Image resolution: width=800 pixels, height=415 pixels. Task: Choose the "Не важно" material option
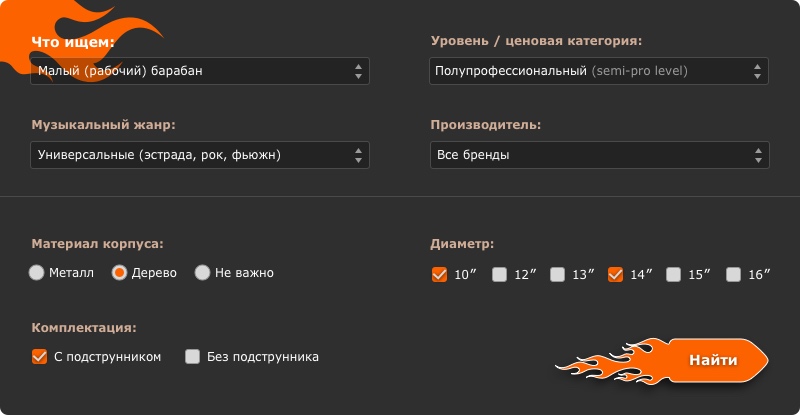coord(202,272)
